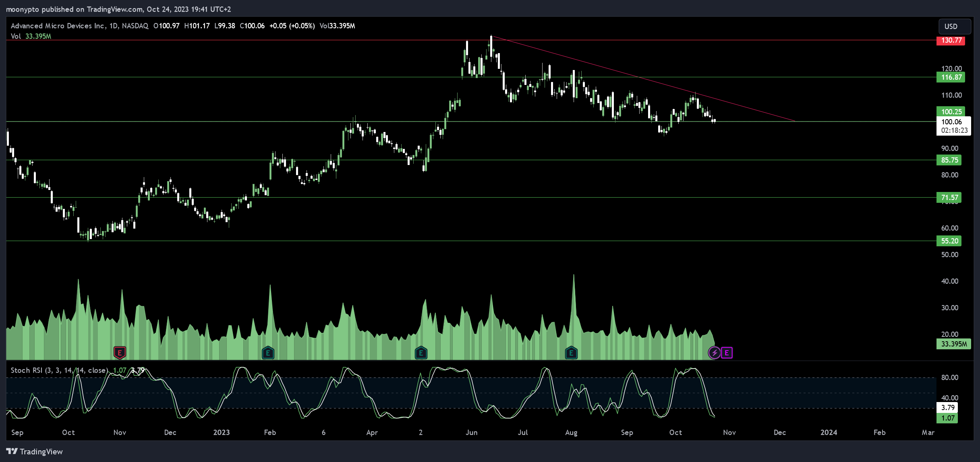Open the USD currency selector
Viewport: 980px width, 462px height.
955,26
